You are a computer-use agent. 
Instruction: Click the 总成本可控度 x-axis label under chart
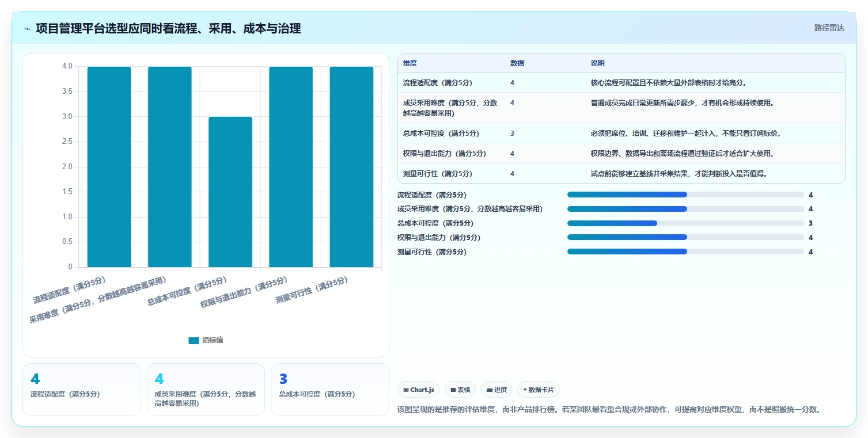188,291
